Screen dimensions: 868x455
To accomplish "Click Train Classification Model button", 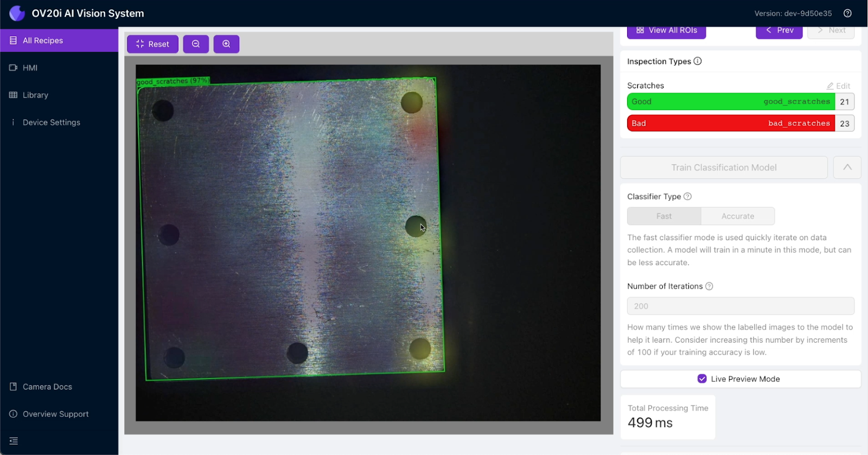I will 724,168.
